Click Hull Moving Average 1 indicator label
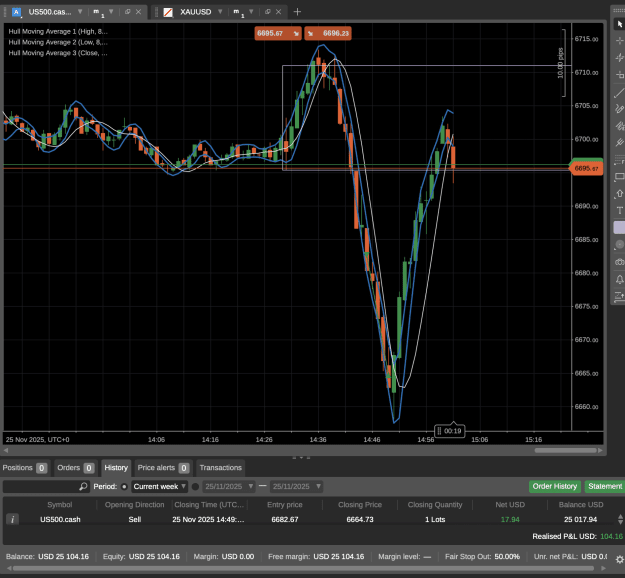625x578 pixels. pyautogui.click(x=58, y=31)
